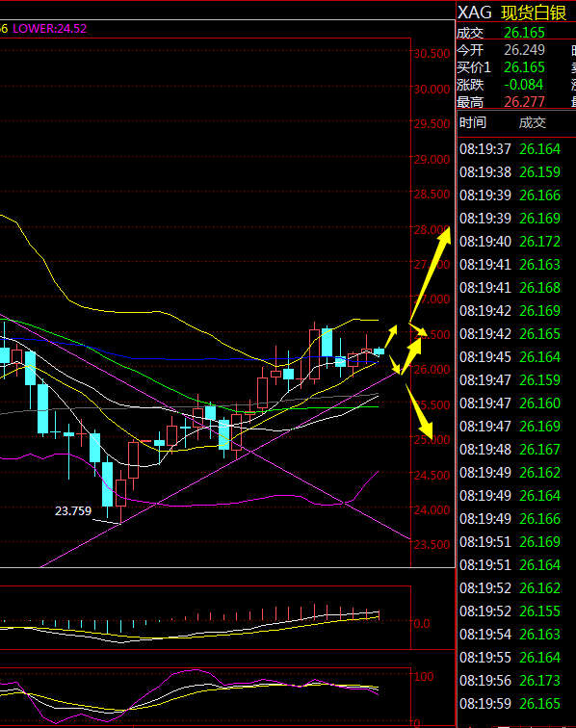The height and width of the screenshot is (728, 576).
Task: Select the LOWER:24.52 Bollinger band label
Action: [50, 29]
